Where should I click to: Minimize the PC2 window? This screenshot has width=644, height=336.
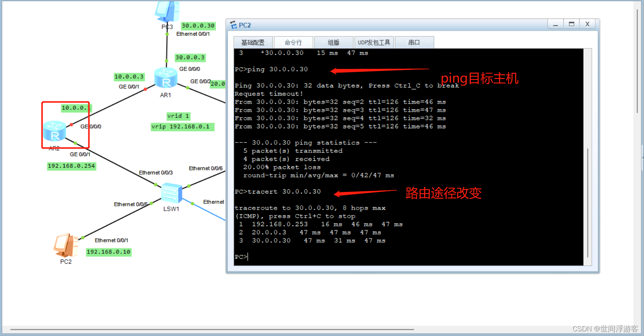[x=555, y=24]
